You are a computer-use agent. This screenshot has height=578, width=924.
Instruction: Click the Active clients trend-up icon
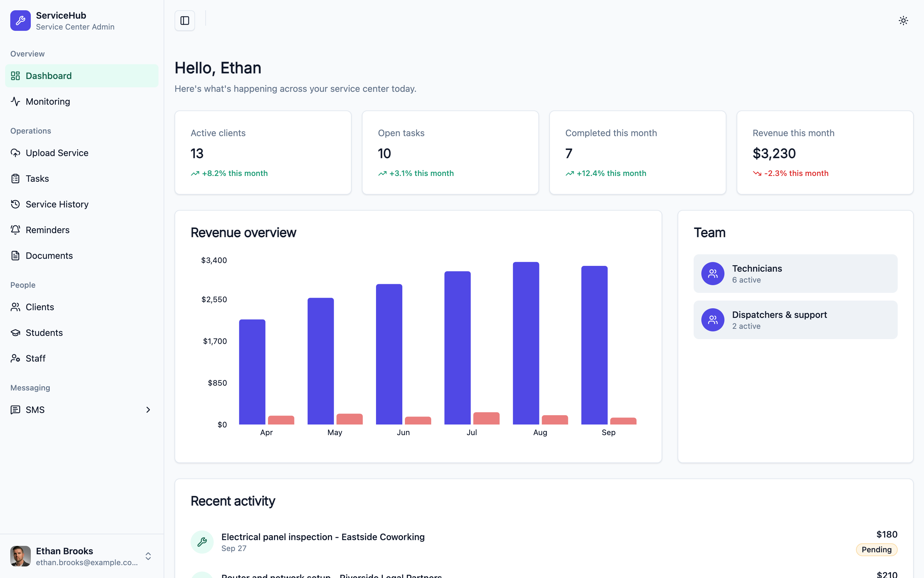tap(195, 173)
